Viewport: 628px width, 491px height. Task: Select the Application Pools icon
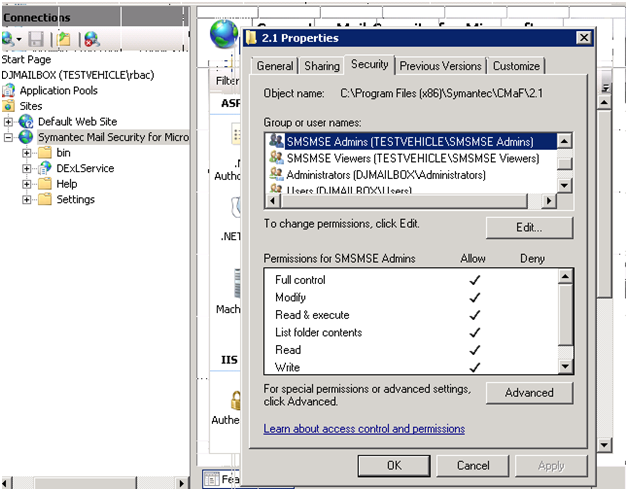click(x=8, y=91)
